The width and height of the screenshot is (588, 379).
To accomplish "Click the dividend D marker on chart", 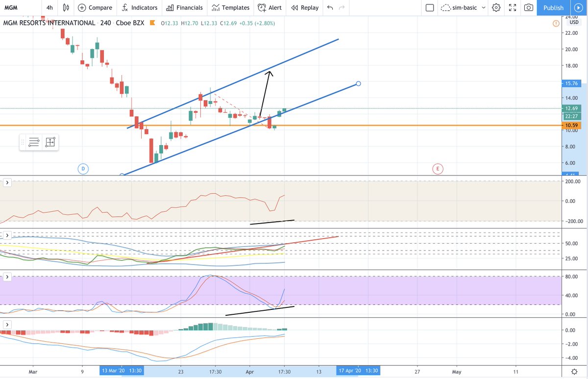I will coord(83,169).
